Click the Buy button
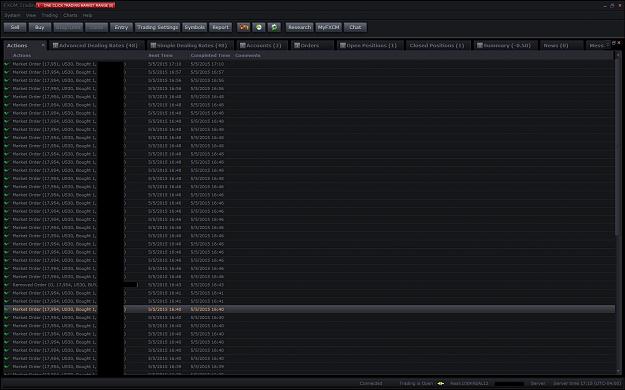The width and height of the screenshot is (625, 390). 40,27
